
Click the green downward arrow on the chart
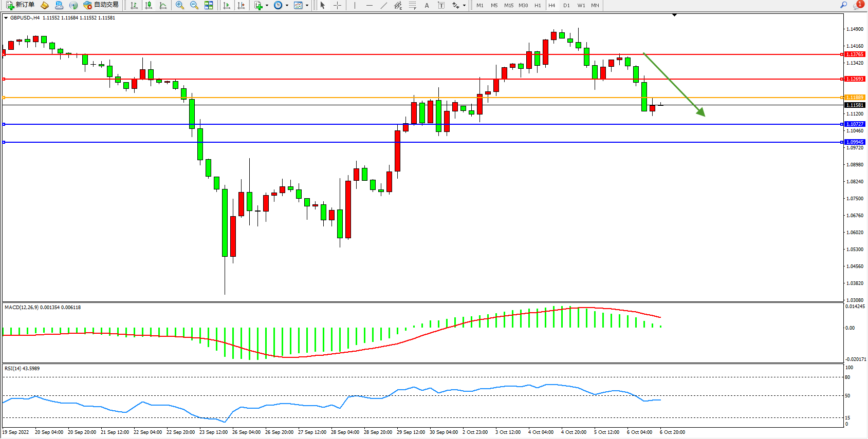pos(674,85)
